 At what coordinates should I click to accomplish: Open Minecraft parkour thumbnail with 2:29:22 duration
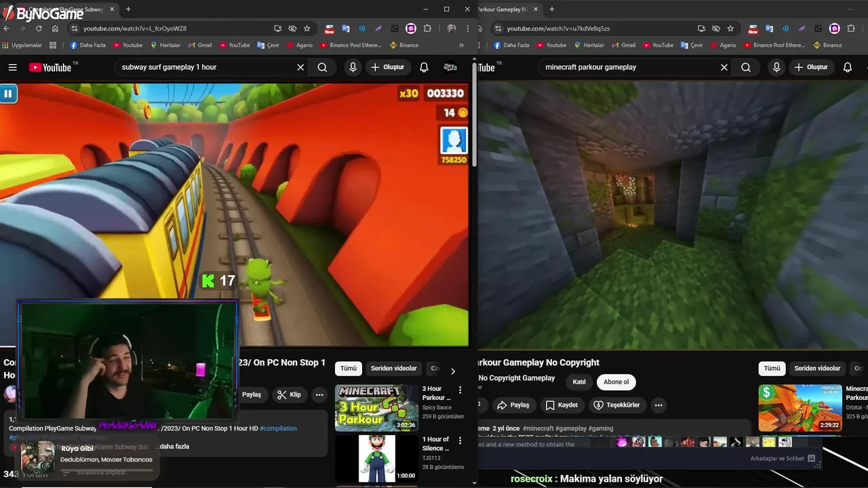(x=800, y=408)
